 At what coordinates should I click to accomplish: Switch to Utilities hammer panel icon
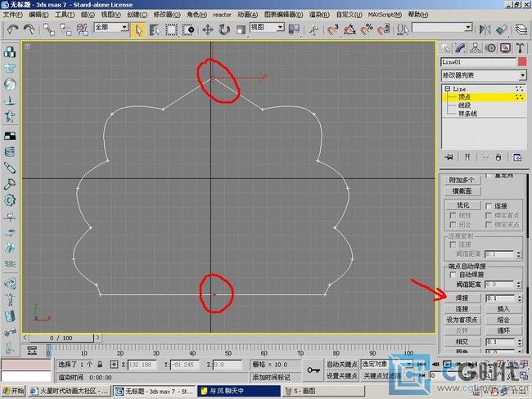click(x=521, y=48)
